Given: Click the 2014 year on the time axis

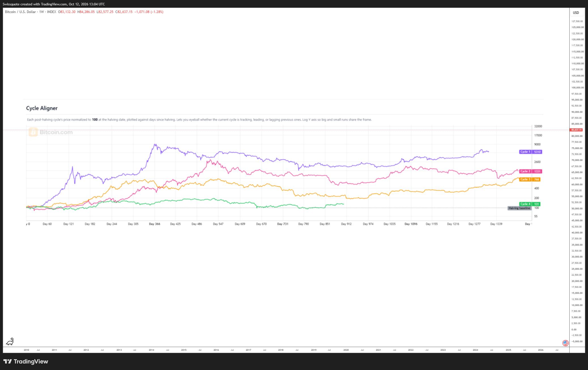Looking at the screenshot, I should pyautogui.click(x=152, y=350).
